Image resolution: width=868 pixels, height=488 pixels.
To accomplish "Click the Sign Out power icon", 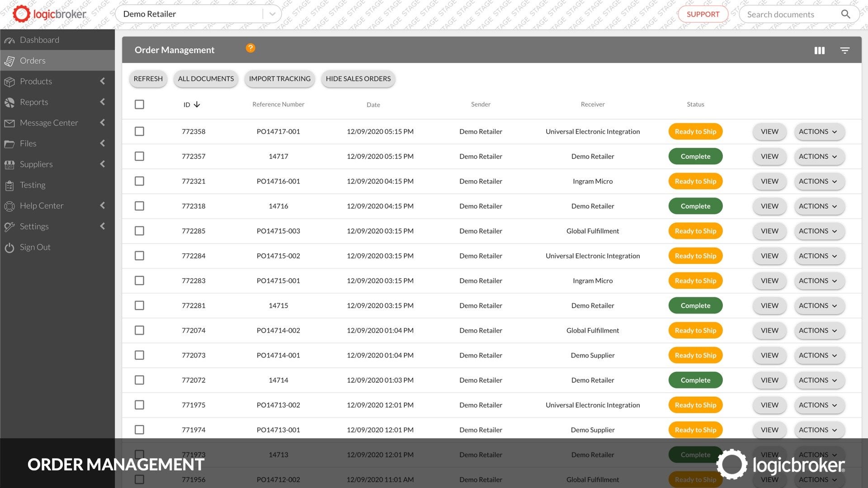I will coord(9,248).
